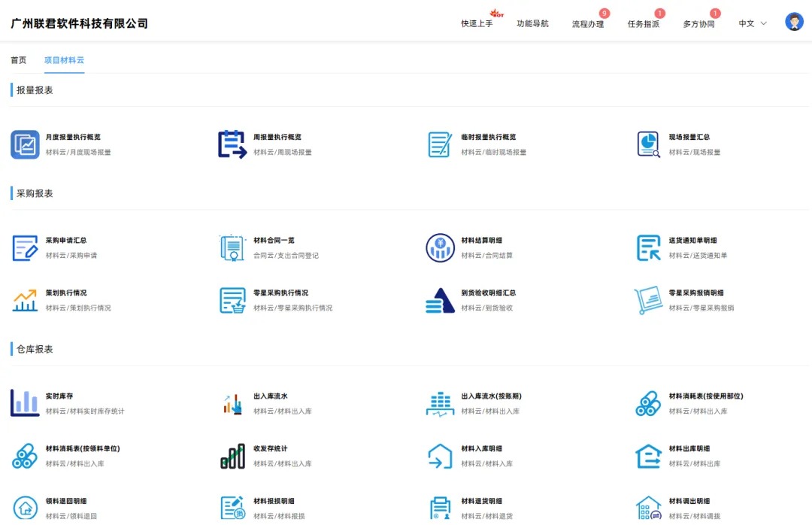
Task: Open the 材料结算明细 report icon
Action: click(440, 247)
